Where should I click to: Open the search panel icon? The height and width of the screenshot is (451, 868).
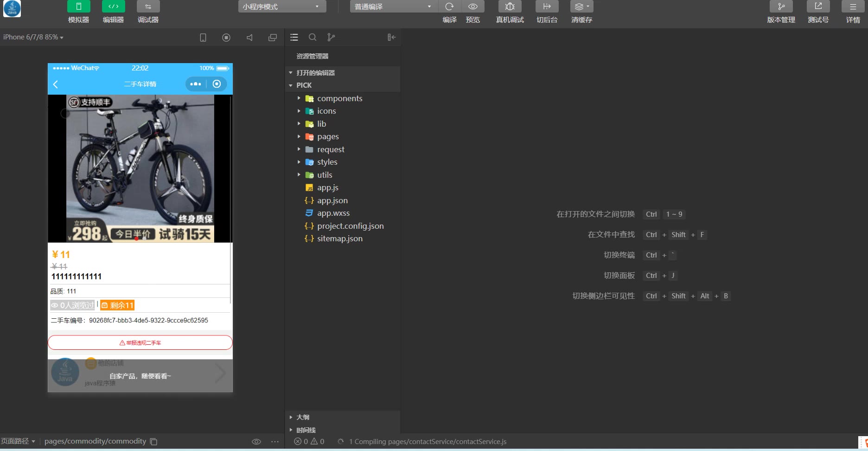click(x=313, y=37)
